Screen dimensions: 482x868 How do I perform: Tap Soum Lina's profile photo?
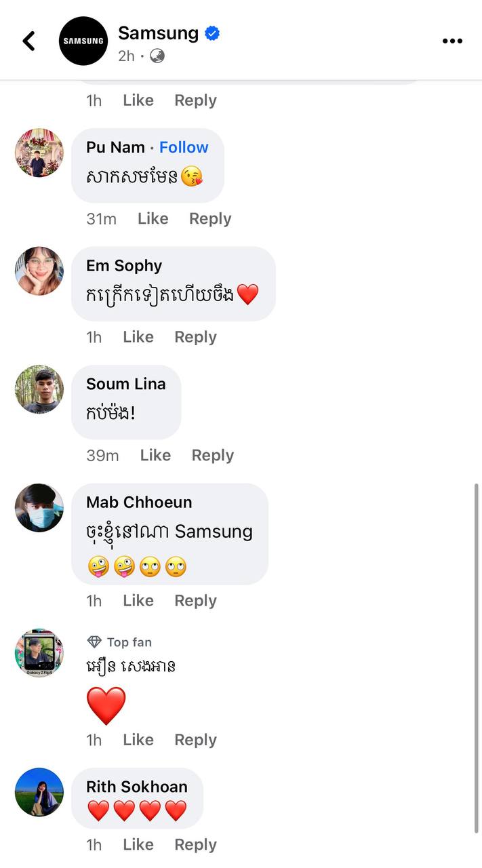pos(39,389)
